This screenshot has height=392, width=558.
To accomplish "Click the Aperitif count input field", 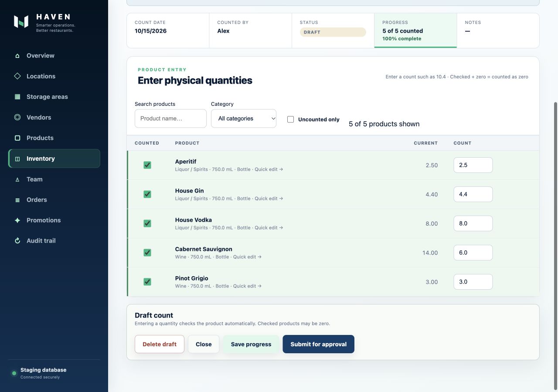I will 473,165.
